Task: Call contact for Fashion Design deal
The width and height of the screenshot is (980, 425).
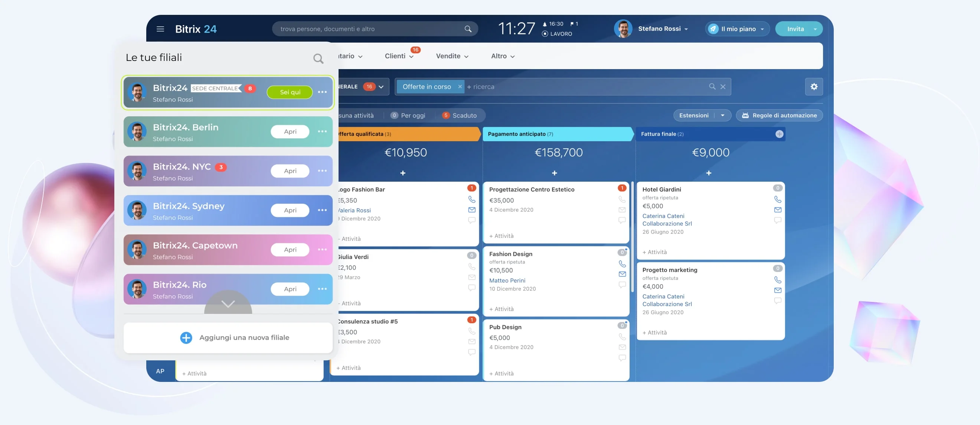Action: click(x=622, y=263)
